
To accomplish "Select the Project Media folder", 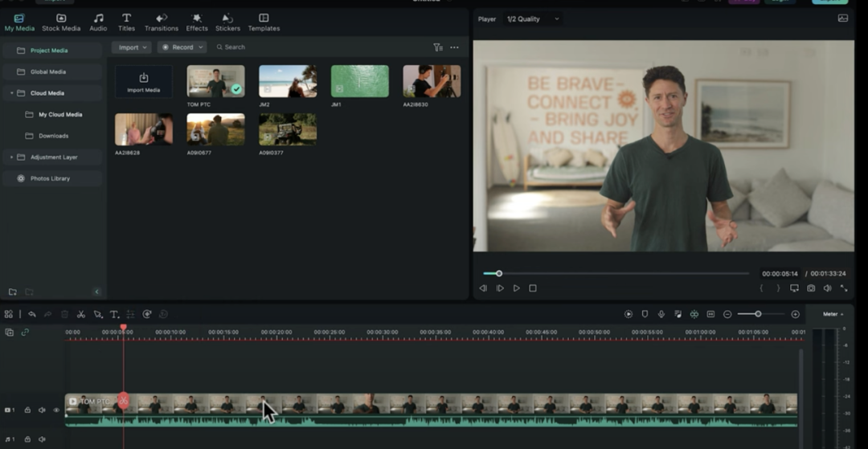I will tap(52, 51).
